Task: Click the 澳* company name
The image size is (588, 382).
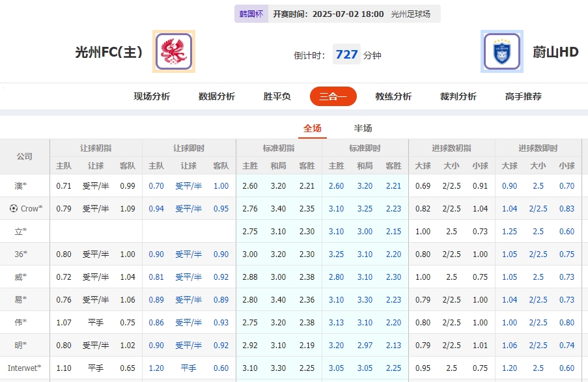Action: 20,185
